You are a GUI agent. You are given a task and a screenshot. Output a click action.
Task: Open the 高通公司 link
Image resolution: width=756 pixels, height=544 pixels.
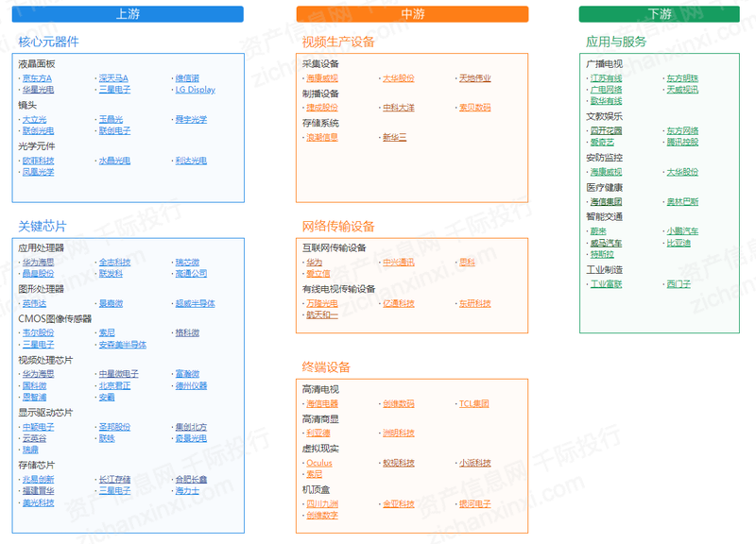191,273
